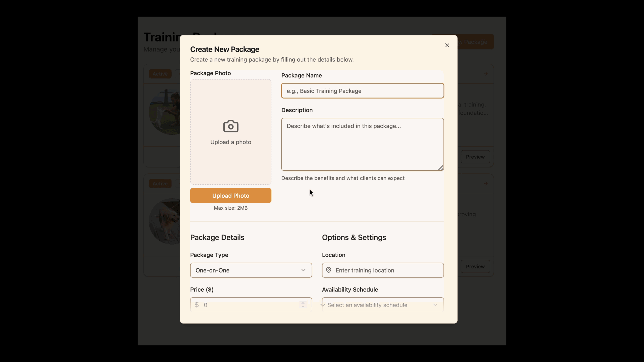Click the Package Name input field

coord(362,91)
